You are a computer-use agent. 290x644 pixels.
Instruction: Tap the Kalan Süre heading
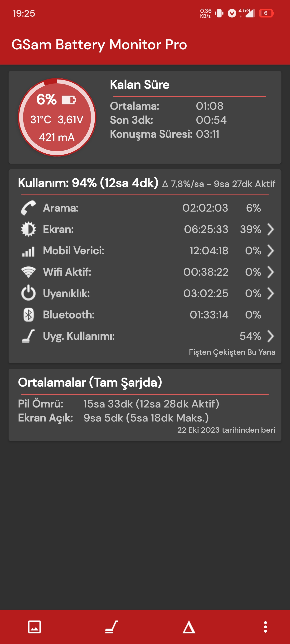coord(140,85)
